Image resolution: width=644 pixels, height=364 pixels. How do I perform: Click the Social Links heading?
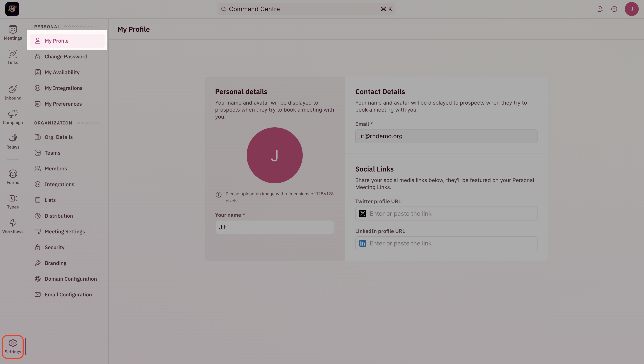click(x=374, y=169)
